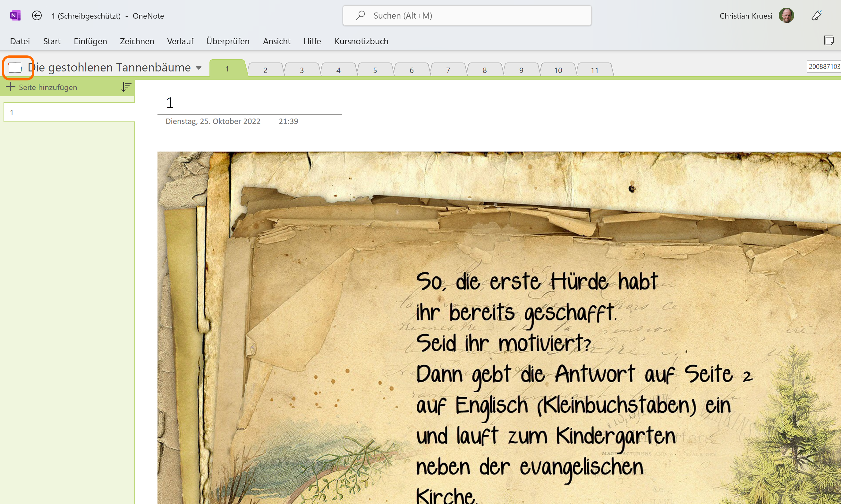Open the Datei menu
The image size is (841, 504).
click(x=20, y=41)
